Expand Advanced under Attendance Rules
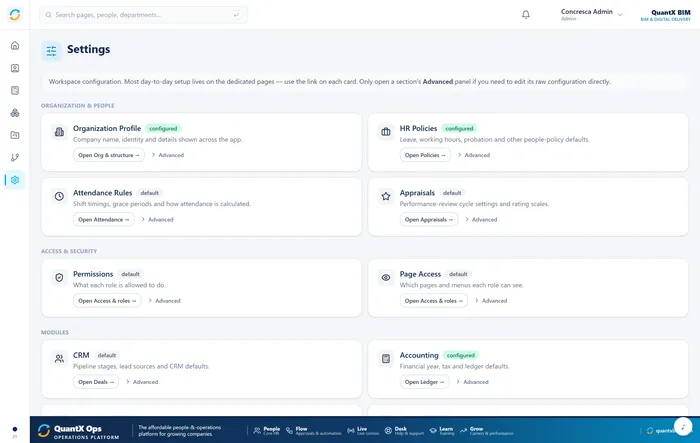 click(x=157, y=219)
